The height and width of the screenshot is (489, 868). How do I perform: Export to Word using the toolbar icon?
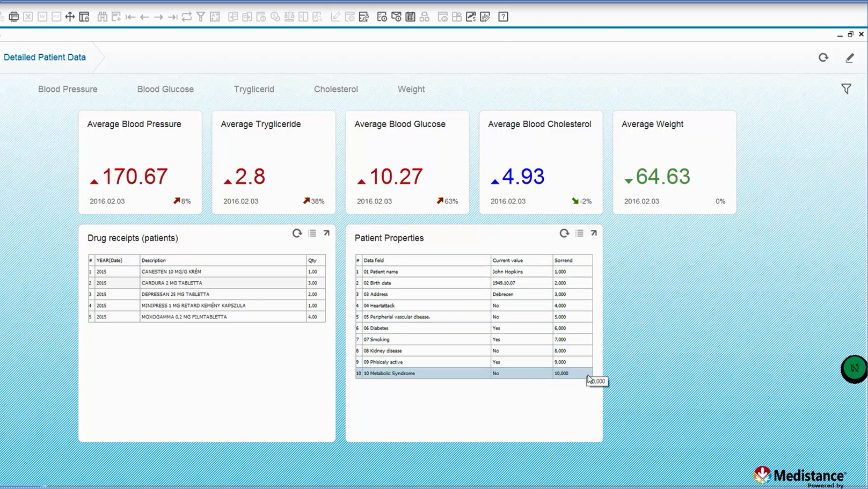tap(42, 17)
